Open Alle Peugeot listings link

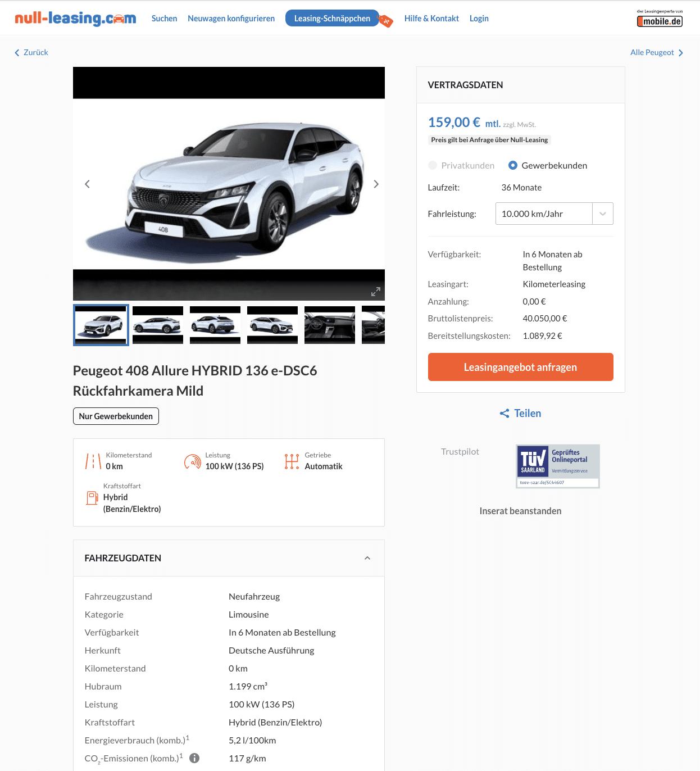(x=652, y=52)
